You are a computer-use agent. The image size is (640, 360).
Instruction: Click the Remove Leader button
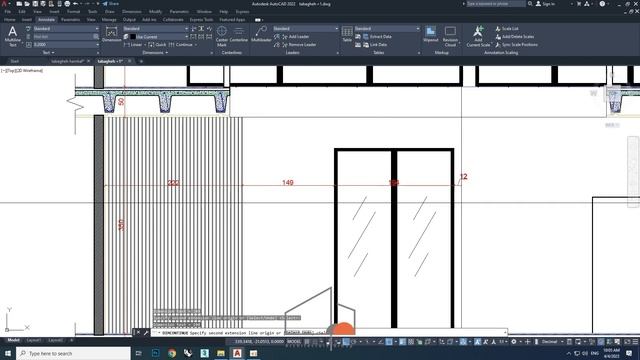pyautogui.click(x=299, y=44)
